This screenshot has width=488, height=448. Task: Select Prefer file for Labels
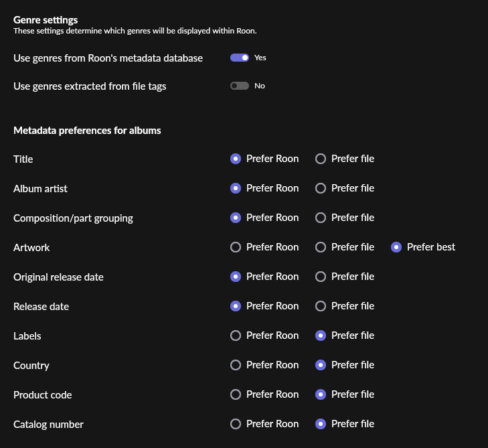click(x=321, y=335)
